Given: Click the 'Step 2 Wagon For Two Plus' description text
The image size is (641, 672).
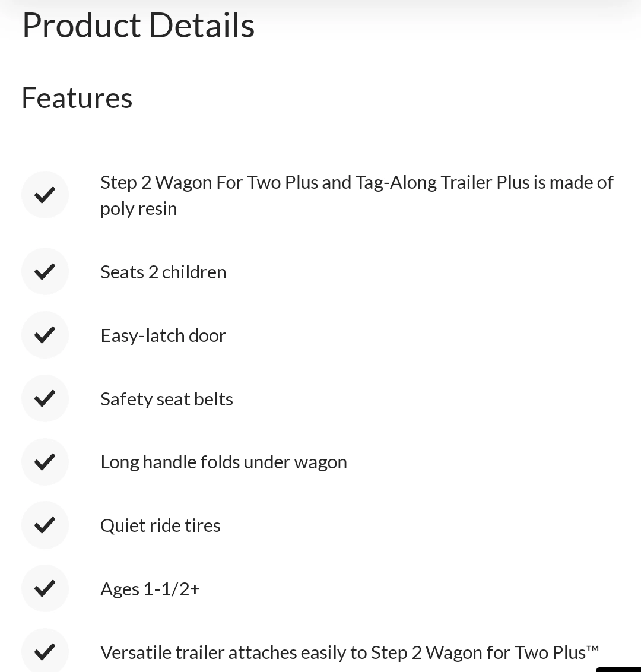Looking at the screenshot, I should pyautogui.click(x=357, y=195).
